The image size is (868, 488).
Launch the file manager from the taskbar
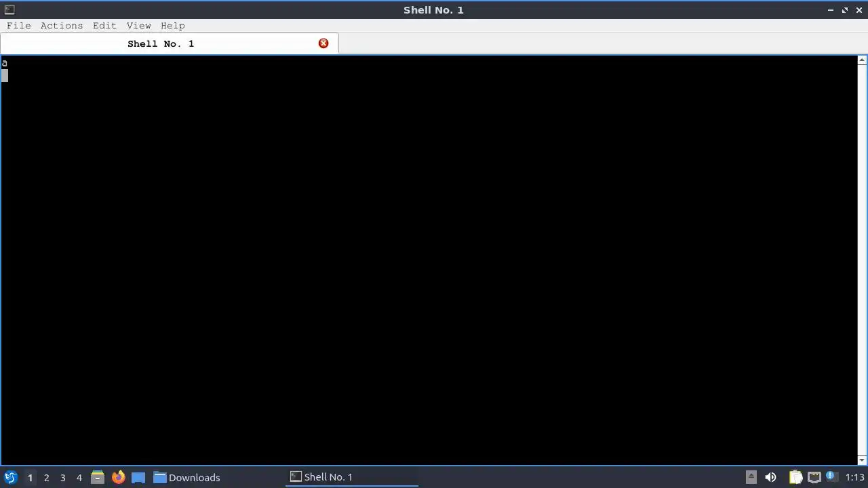click(98, 477)
